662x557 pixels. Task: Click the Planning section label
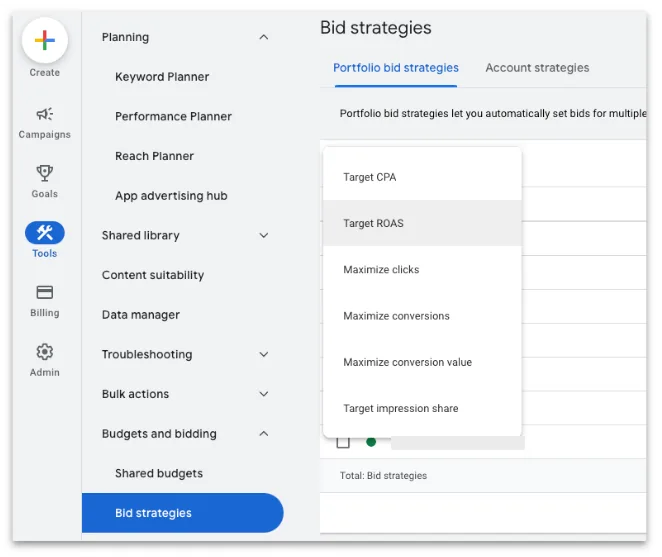[125, 37]
